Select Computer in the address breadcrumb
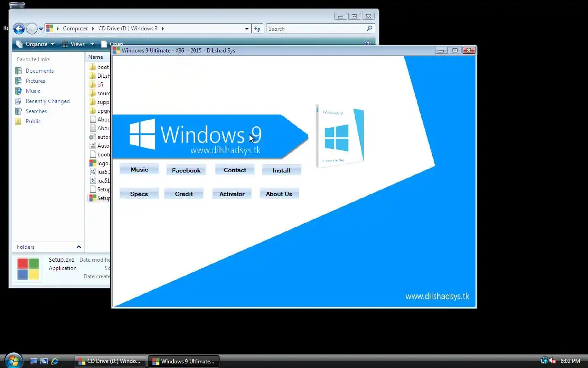 point(75,29)
